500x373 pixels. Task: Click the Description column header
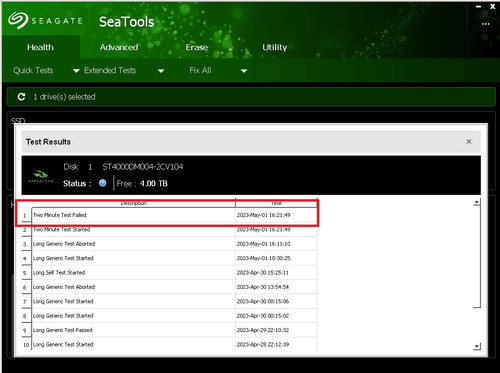[x=134, y=203]
